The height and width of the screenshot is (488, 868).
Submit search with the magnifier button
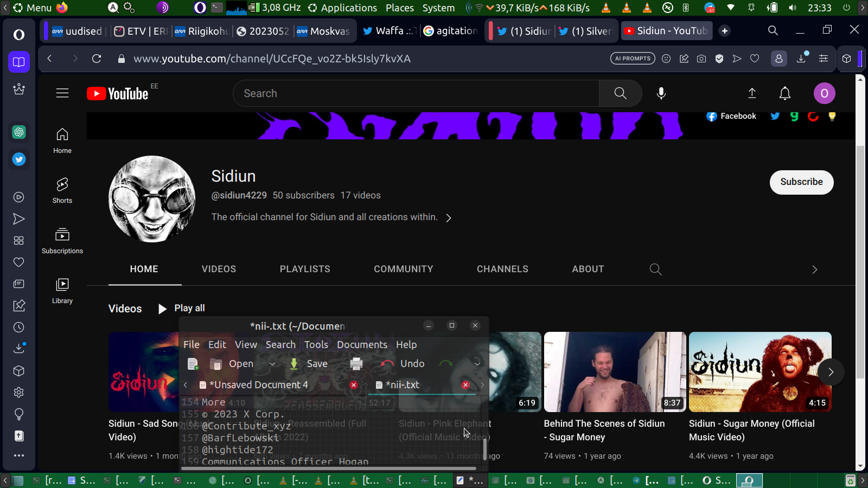[620, 93]
